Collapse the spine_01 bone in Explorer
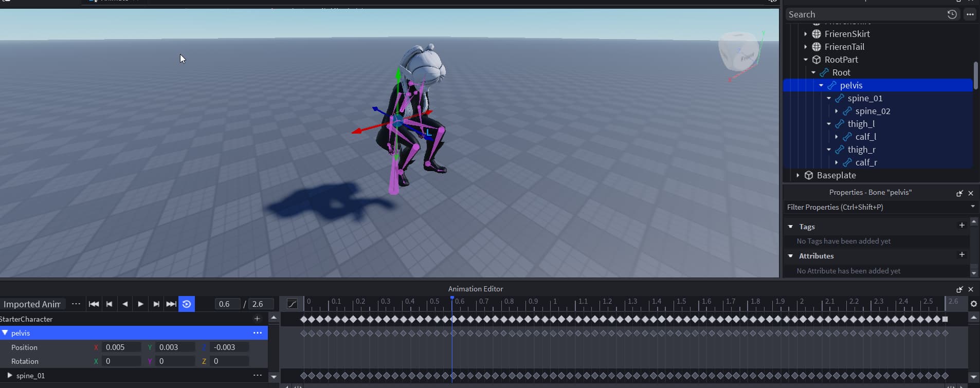This screenshot has height=388, width=980. point(829,98)
